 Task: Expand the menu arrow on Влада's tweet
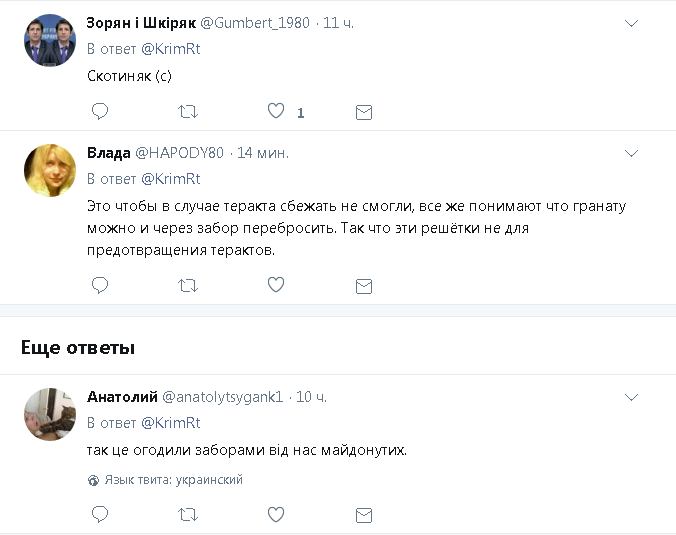tap(631, 153)
